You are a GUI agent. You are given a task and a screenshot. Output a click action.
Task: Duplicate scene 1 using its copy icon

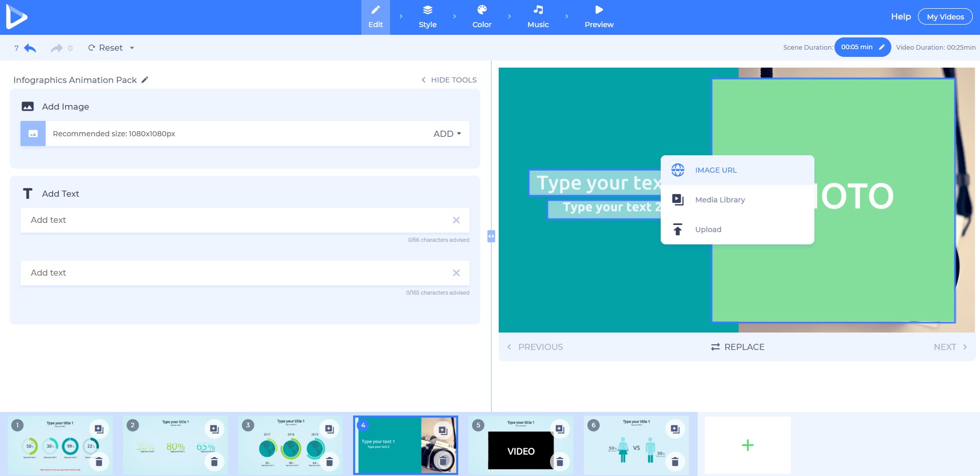[x=99, y=429]
